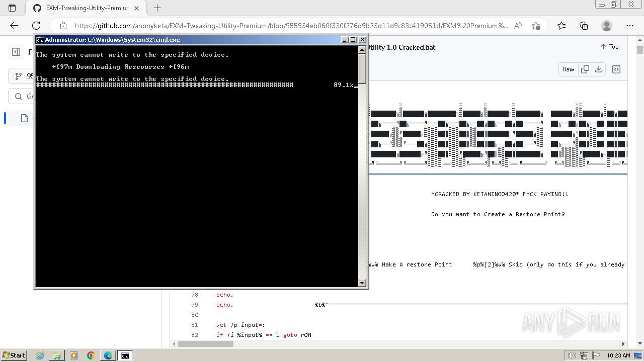Click code line number 78
The width and height of the screenshot is (644, 362).
[195, 295]
